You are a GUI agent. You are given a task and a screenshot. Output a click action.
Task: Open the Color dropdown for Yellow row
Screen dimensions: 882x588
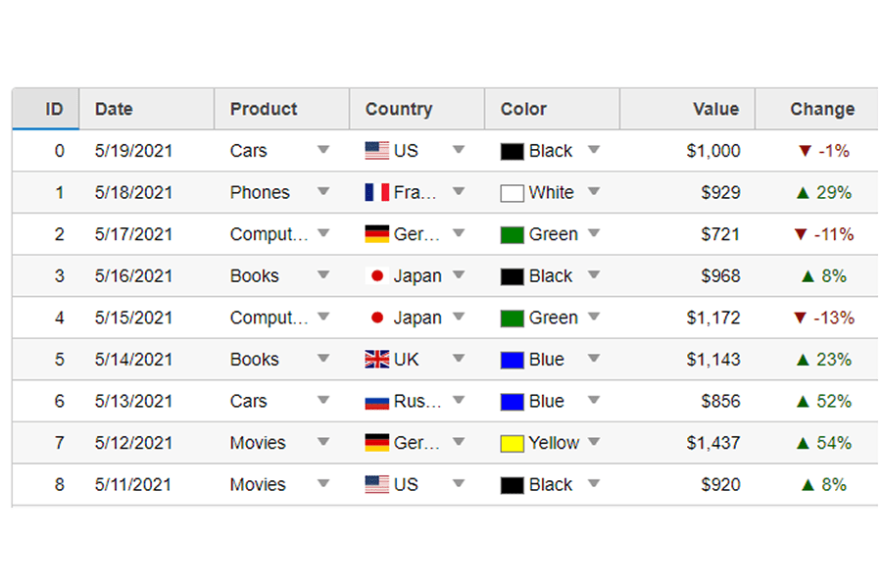(x=594, y=442)
